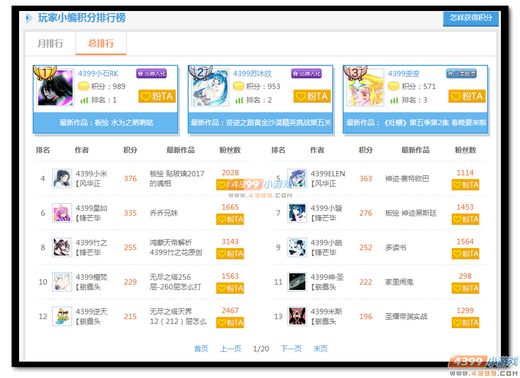
Task: Follow rank 3 player with 粉TA button
Action: pyautogui.click(x=467, y=96)
